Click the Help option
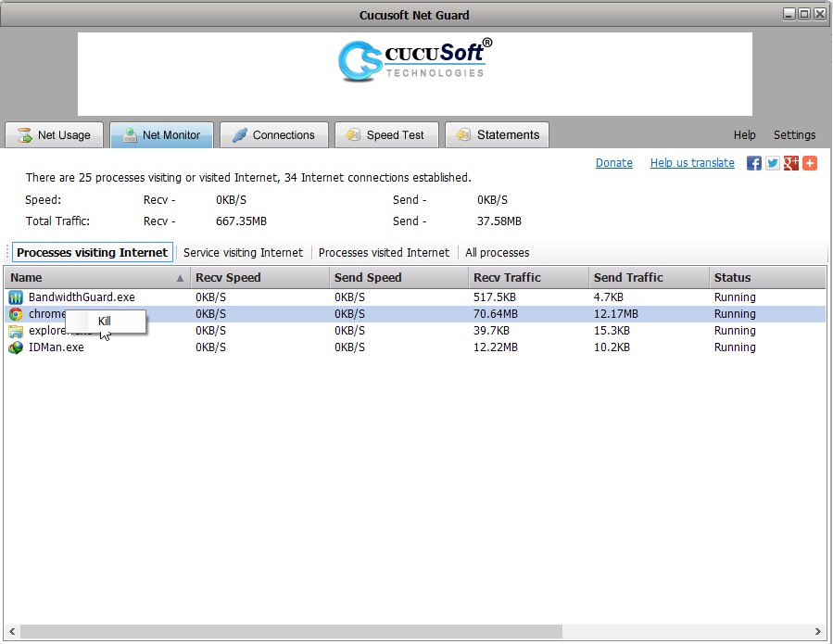 744,134
